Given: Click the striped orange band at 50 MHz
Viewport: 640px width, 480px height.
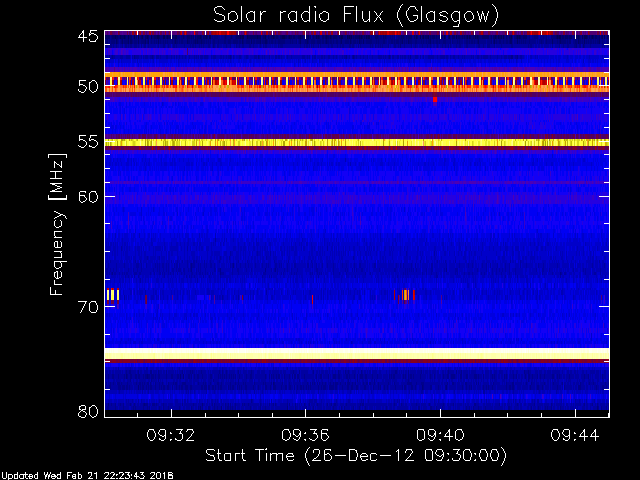Looking at the screenshot, I should (x=357, y=82).
